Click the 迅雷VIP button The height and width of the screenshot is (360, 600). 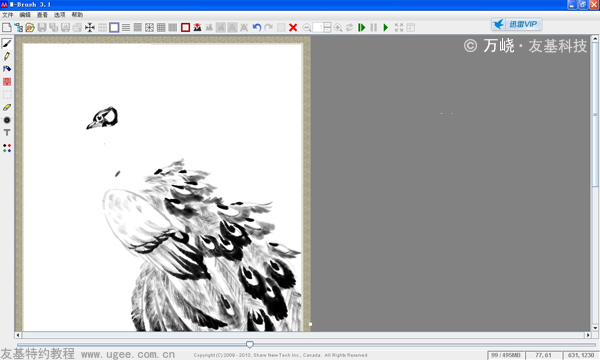[517, 24]
